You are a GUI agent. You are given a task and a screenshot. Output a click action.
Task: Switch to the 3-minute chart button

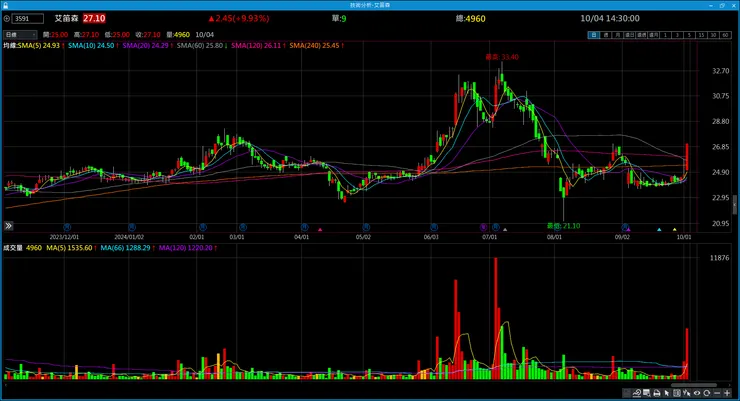[677, 35]
